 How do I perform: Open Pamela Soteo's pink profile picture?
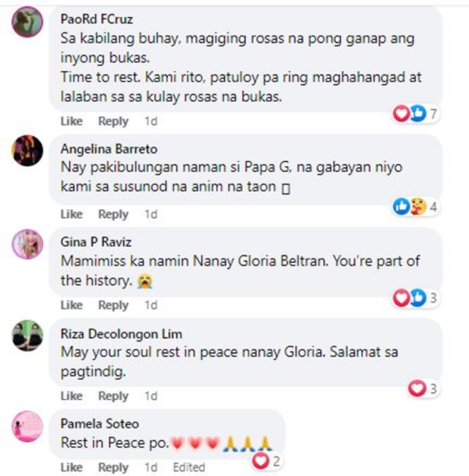pos(28,426)
